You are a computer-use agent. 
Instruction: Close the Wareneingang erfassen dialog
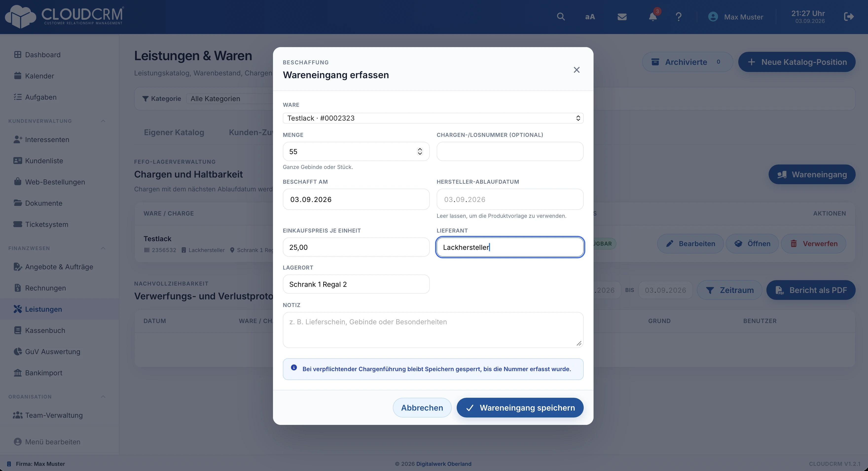point(577,70)
